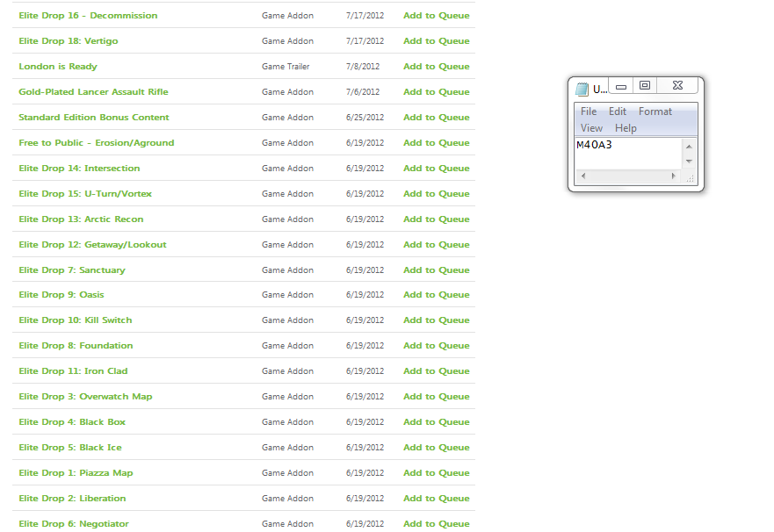Open Elite Drop 9: Oasis link

[61, 295]
